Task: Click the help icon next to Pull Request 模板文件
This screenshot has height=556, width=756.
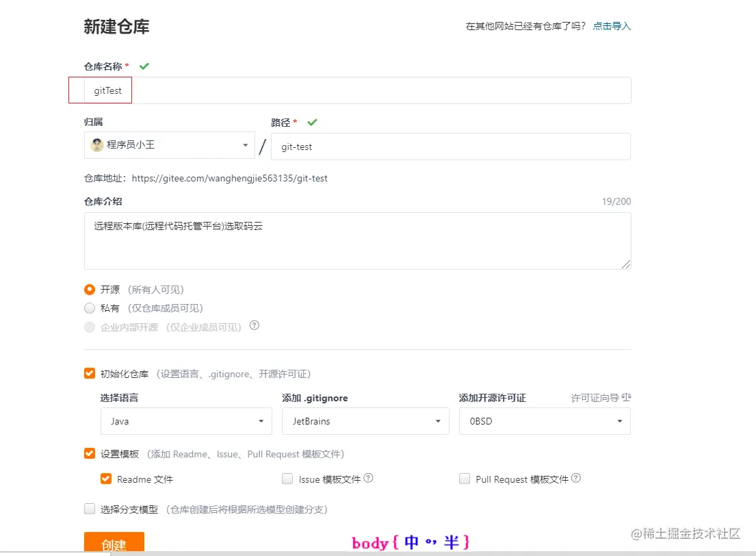Action: tap(576, 478)
